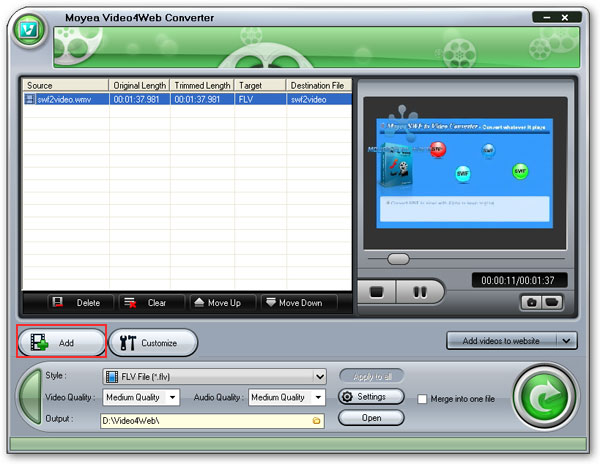
Task: Click the Output path field
Action: 212,421
